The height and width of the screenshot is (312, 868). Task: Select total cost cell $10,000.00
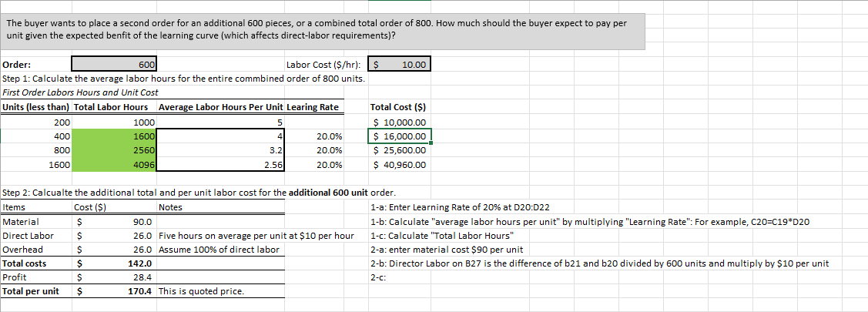point(399,122)
